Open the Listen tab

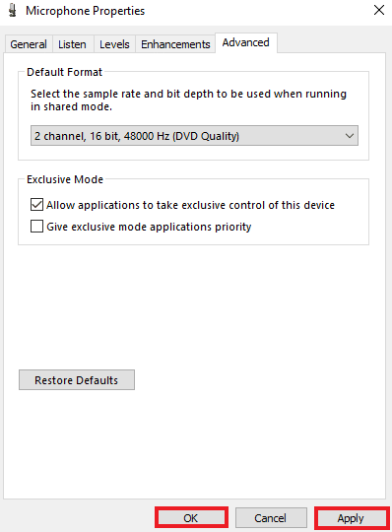72,44
